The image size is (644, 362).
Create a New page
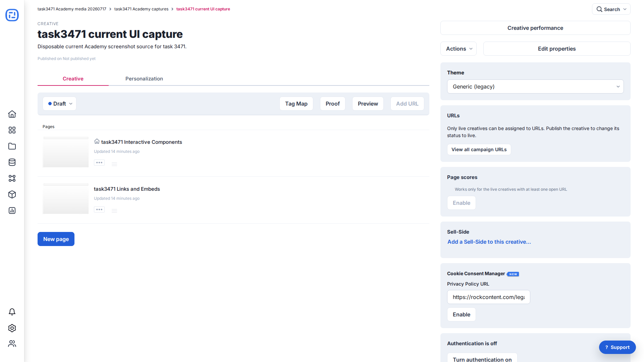point(56,239)
